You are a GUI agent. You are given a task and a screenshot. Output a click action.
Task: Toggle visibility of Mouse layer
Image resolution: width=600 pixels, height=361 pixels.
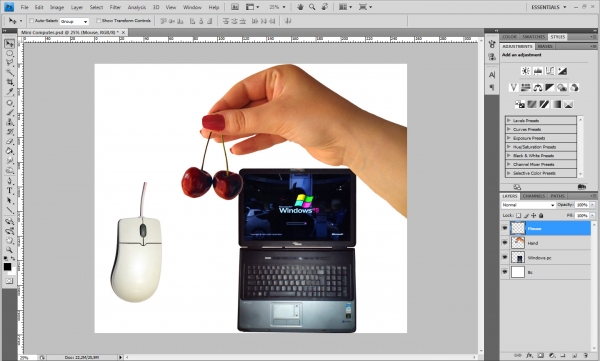tap(505, 228)
